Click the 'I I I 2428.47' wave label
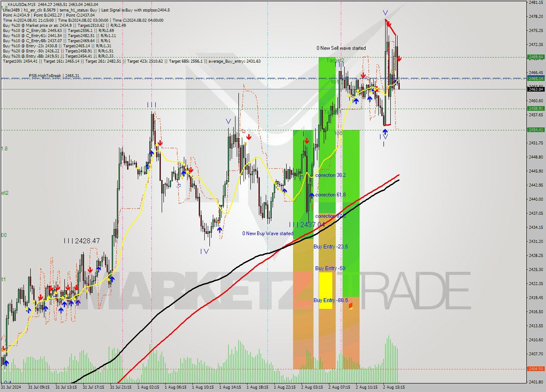Viewport: 546px width, 392px height. click(x=82, y=241)
